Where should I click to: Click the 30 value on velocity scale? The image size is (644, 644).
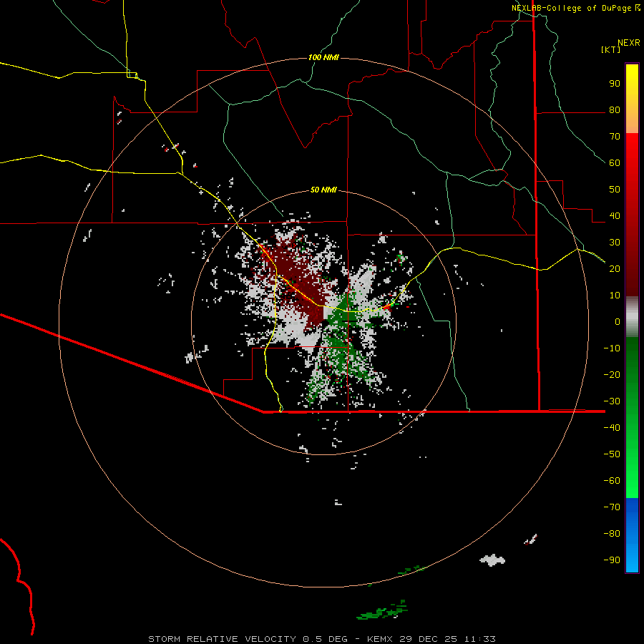615,243
